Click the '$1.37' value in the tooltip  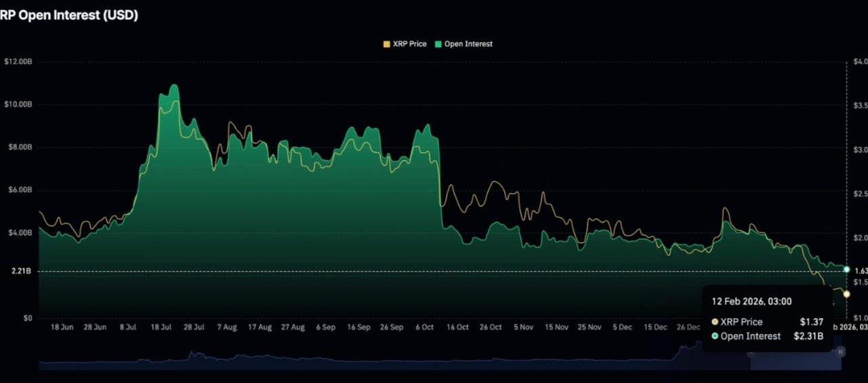pos(811,322)
